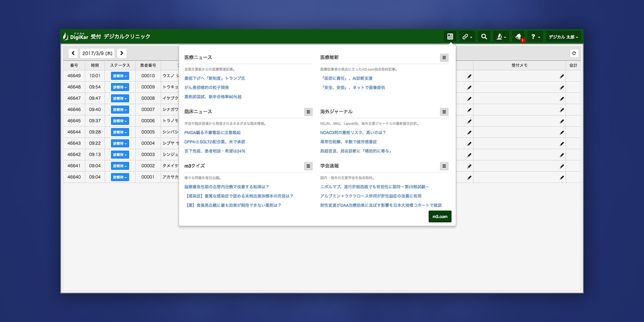Open news link がん患部標的の粒子開発
Image resolution: width=644 pixels, height=322 pixels.
point(207,88)
